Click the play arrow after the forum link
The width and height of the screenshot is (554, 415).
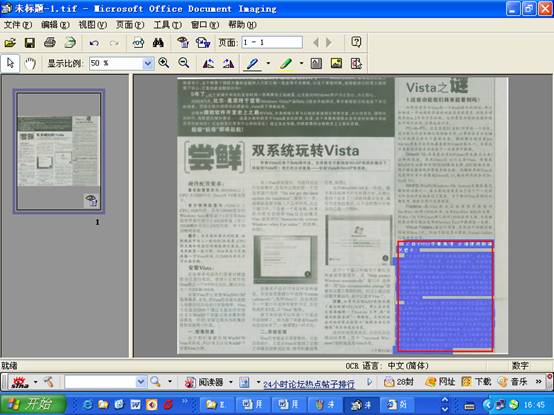click(x=370, y=382)
